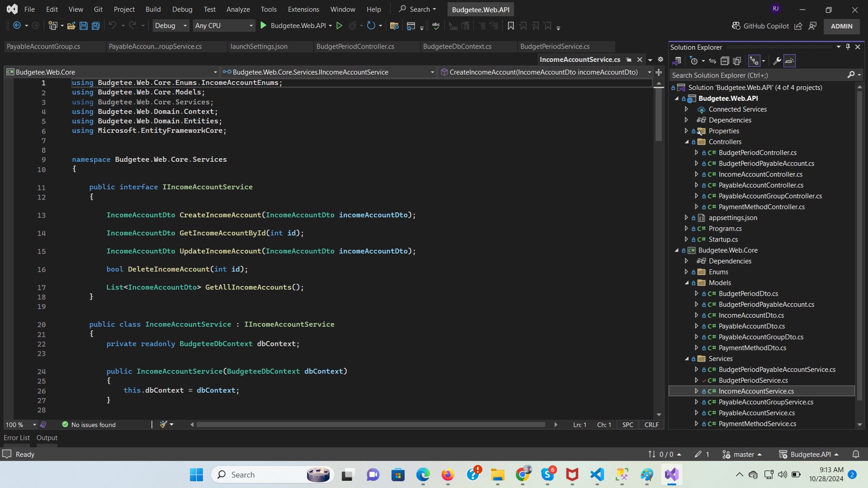Toggle Preview Selected Items button in Solution Explorer
The image size is (868, 488).
(789, 61)
